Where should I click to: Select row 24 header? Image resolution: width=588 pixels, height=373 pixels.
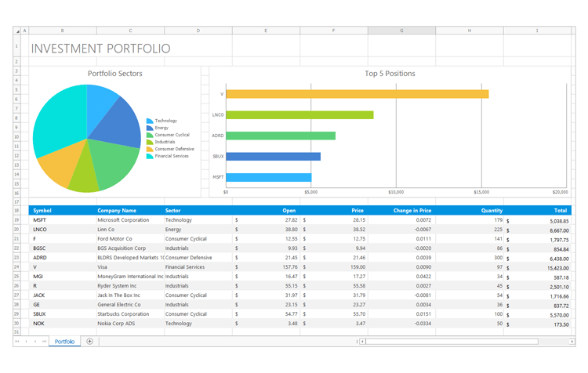(x=16, y=267)
